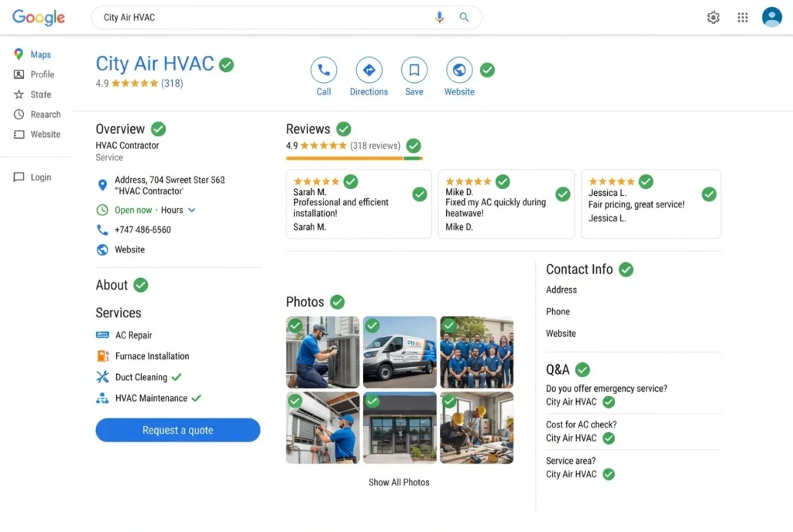The image size is (793, 532).
Task: Click check at right of Sarah M. review
Action: 419,194
